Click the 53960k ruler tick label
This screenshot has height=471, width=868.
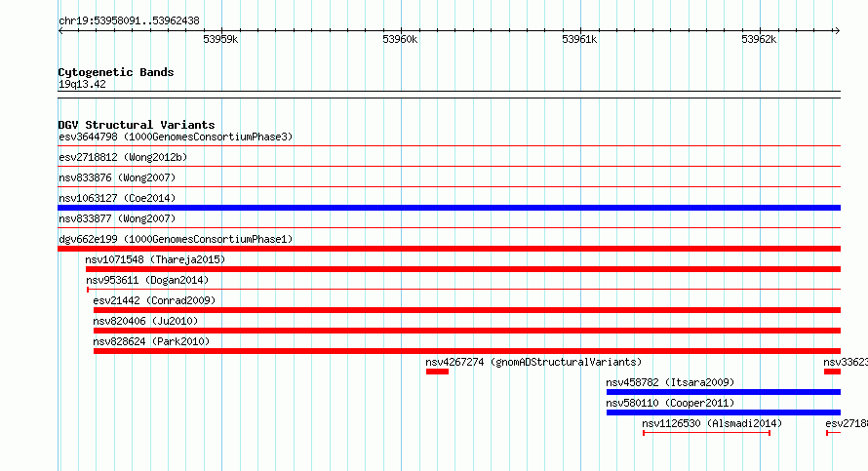(400, 39)
